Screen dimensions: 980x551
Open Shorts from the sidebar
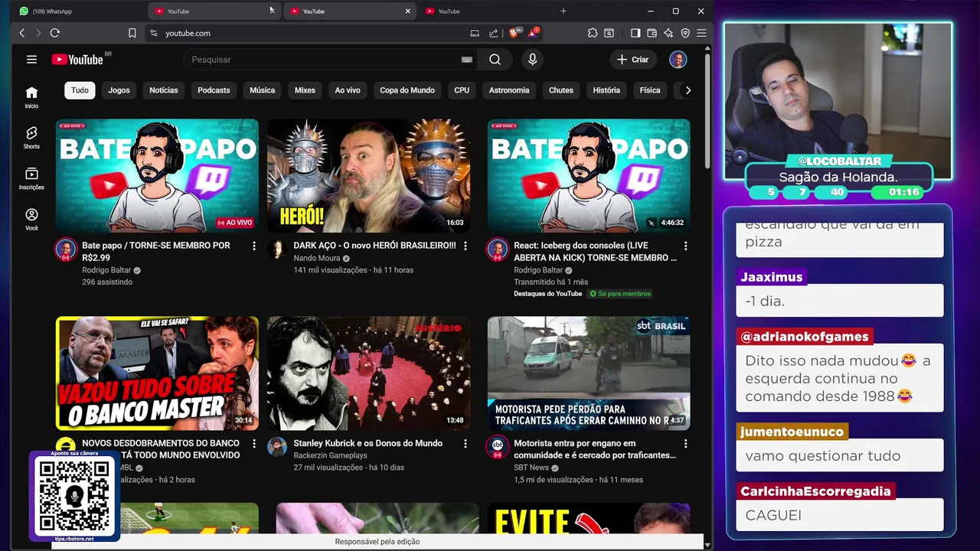coord(31,138)
